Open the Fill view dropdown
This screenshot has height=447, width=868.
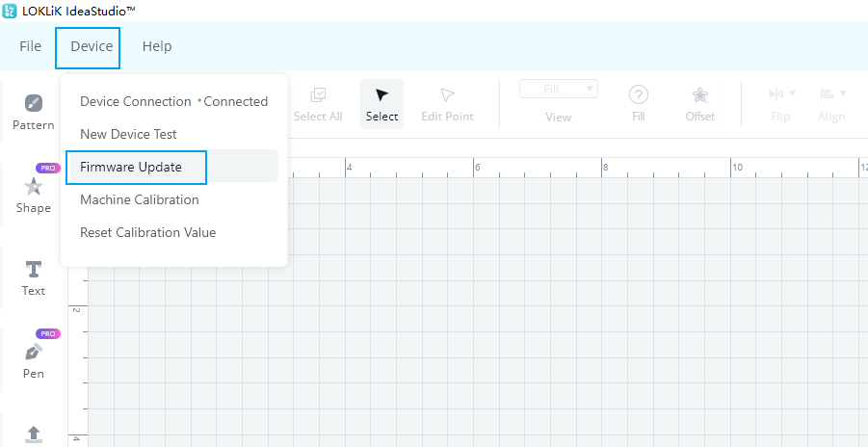click(x=559, y=89)
